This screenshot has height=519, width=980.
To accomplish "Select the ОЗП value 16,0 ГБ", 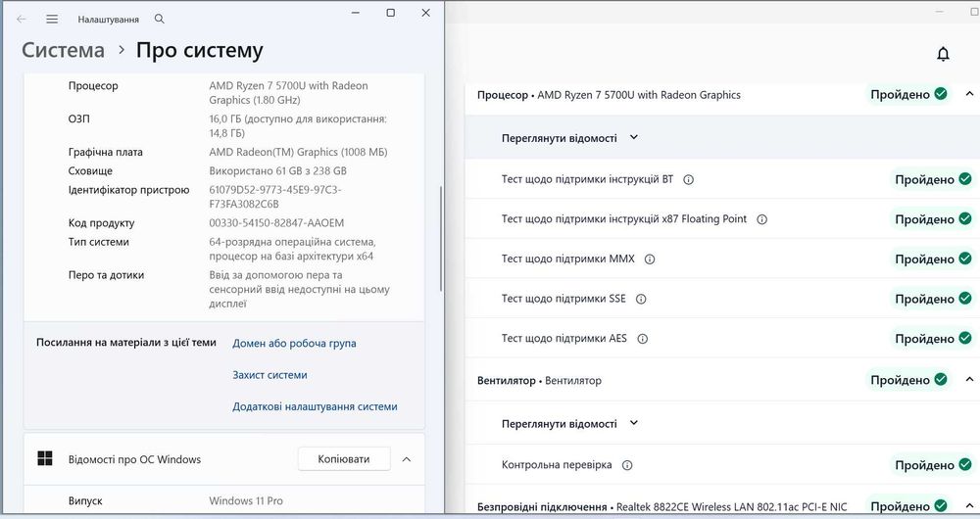I will (298, 126).
